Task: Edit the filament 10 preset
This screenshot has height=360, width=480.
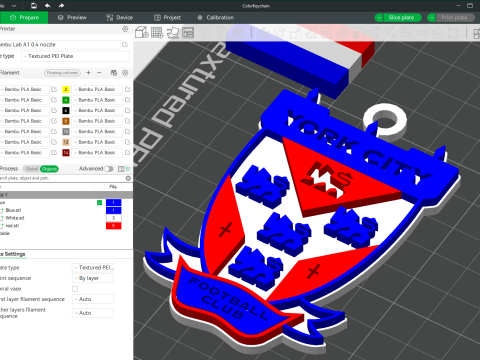Action: click(128, 132)
